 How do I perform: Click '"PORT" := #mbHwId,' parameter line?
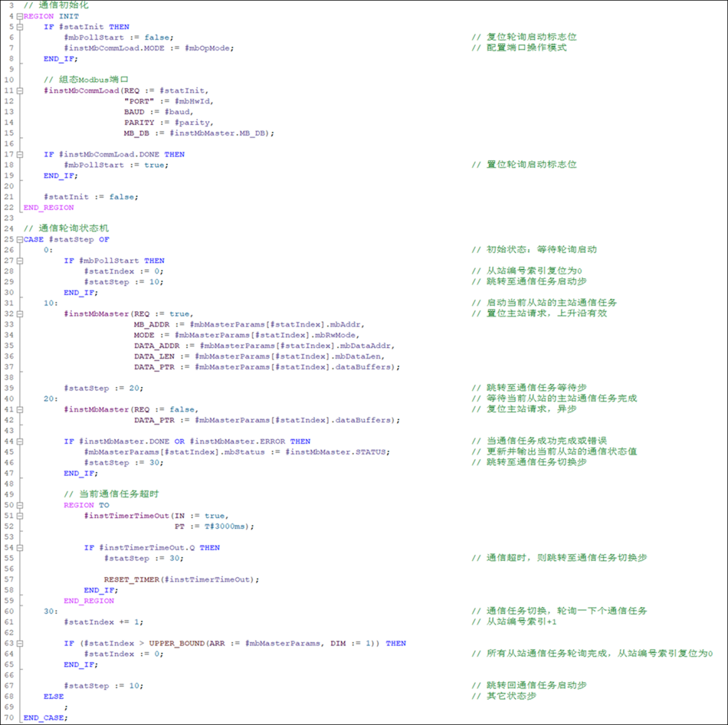169,101
